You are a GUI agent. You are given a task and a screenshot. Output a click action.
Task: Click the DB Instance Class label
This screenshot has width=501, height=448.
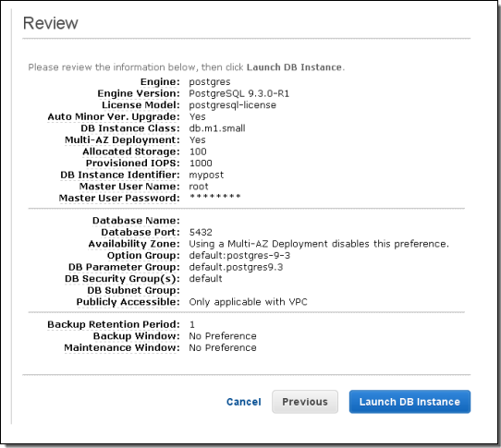130,128
